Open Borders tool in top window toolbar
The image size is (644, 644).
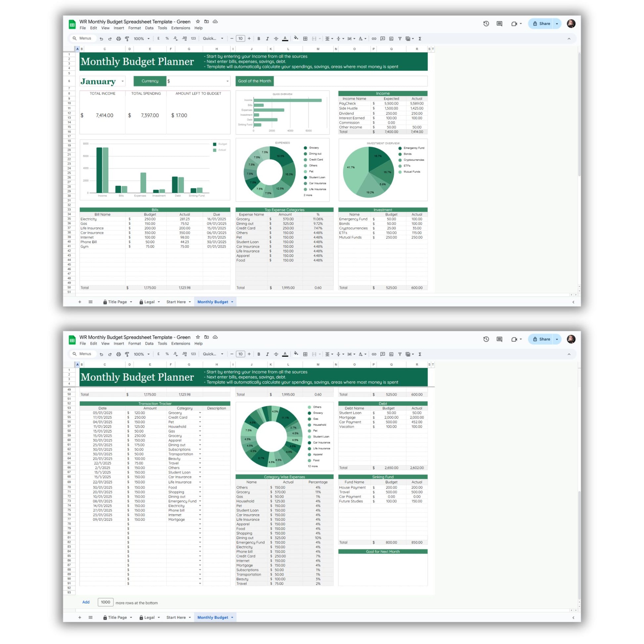click(305, 39)
